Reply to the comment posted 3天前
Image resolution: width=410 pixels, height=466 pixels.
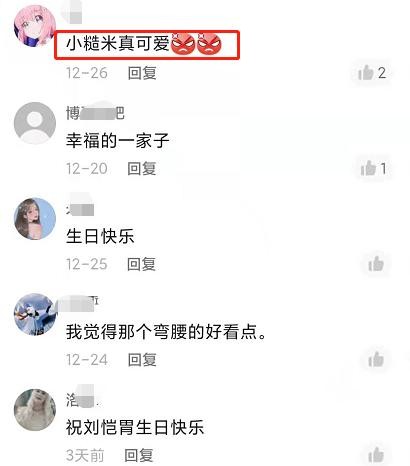pos(139,455)
